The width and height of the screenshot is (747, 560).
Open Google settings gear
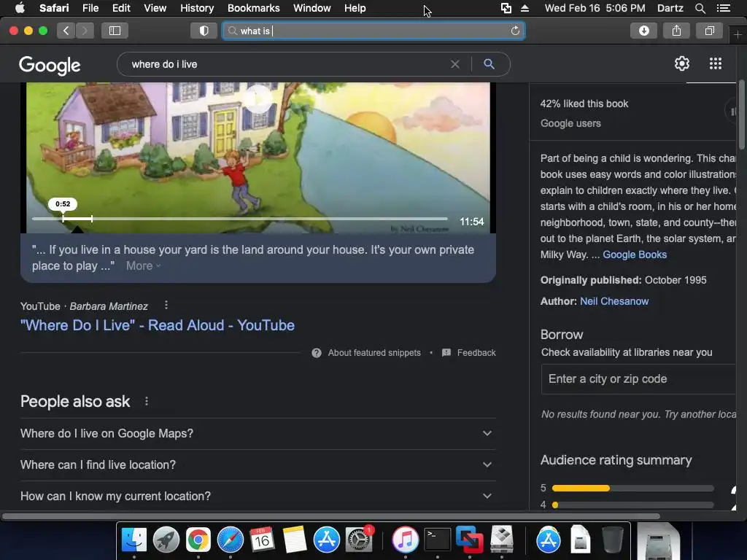point(682,63)
